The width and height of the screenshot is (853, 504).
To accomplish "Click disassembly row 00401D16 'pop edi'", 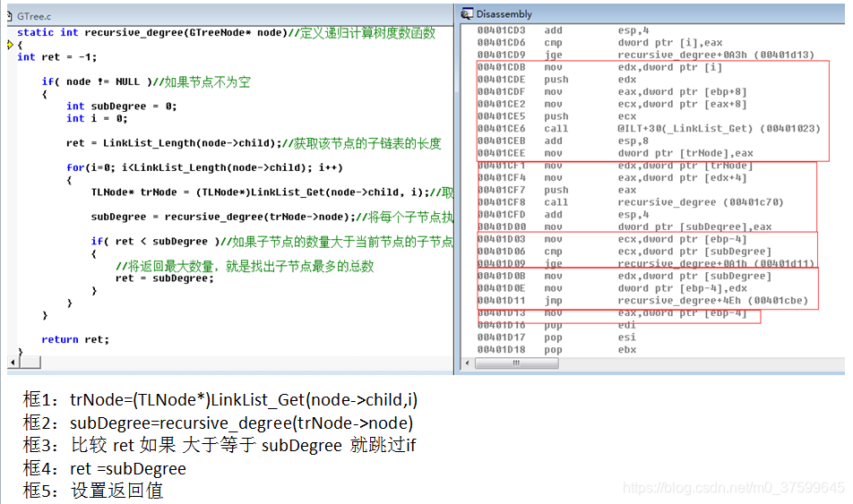I will point(556,325).
